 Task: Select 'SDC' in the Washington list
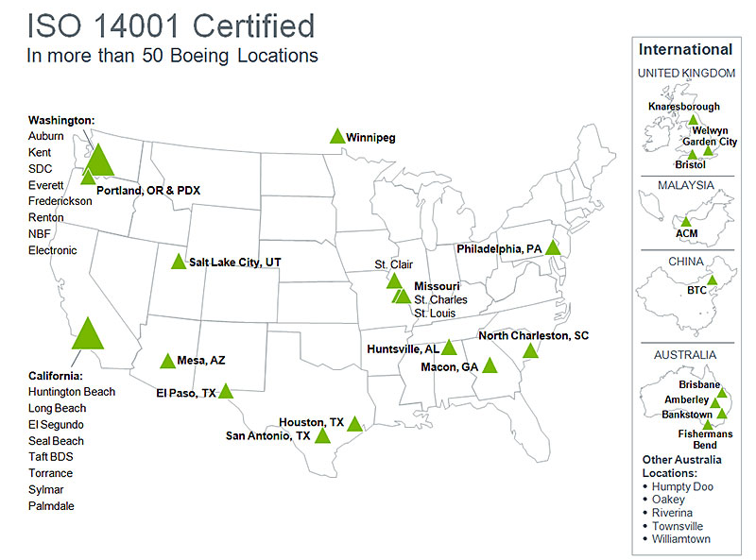click(x=40, y=169)
